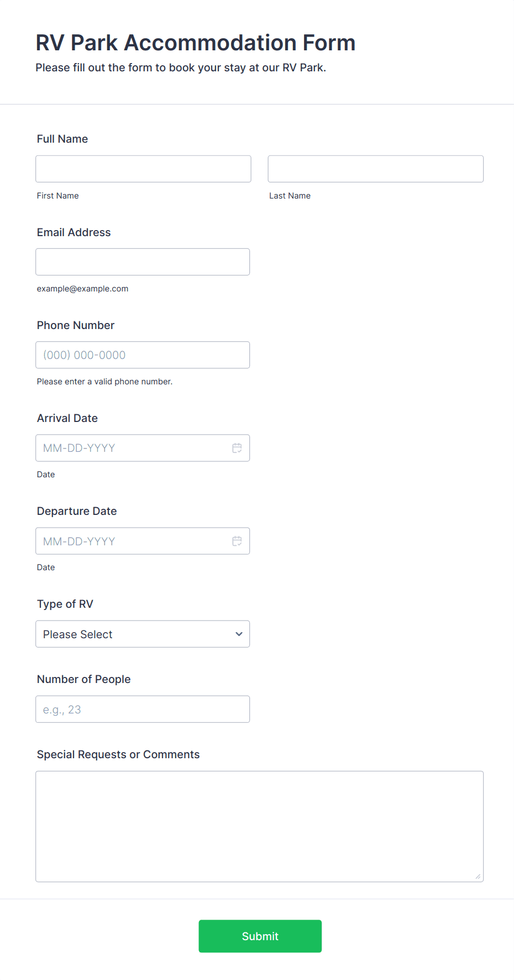
Task: Expand the Type of RV dropdown
Action: click(x=143, y=634)
